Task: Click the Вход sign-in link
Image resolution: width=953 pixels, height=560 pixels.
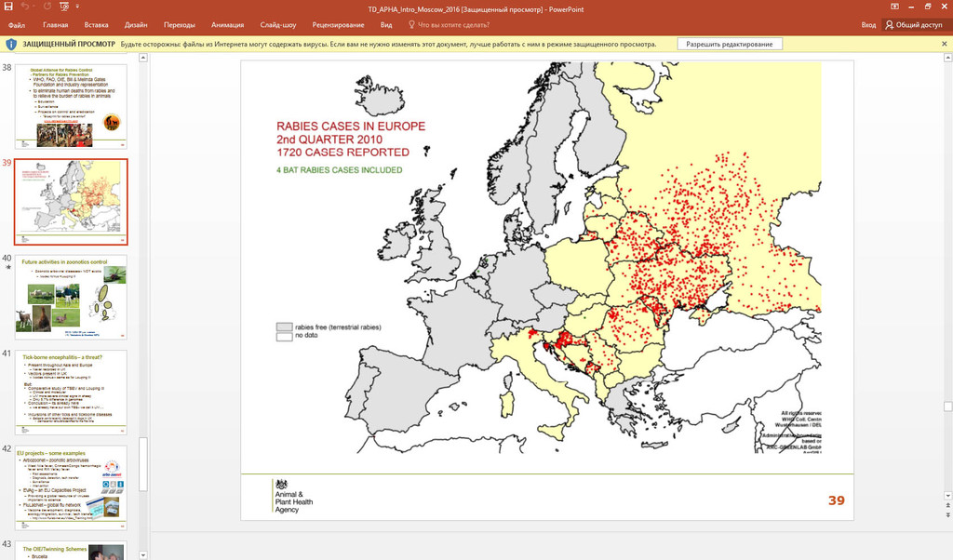Action: pos(867,25)
